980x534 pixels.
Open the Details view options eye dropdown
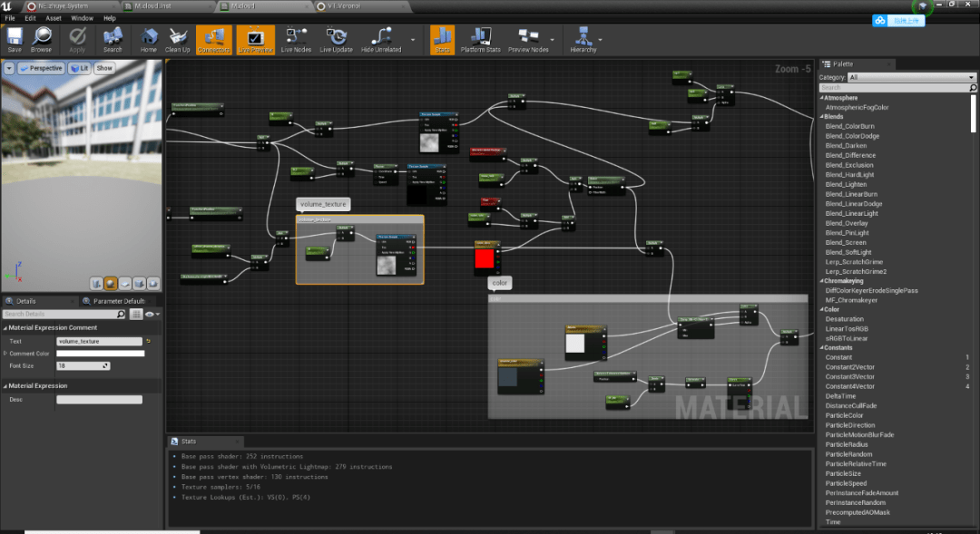[152, 315]
